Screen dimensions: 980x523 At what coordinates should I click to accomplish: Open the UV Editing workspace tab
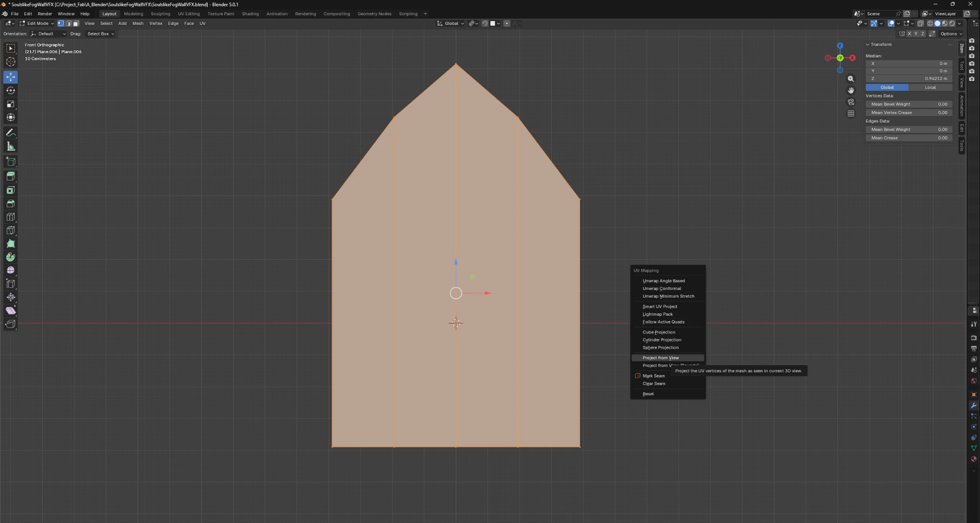[189, 14]
